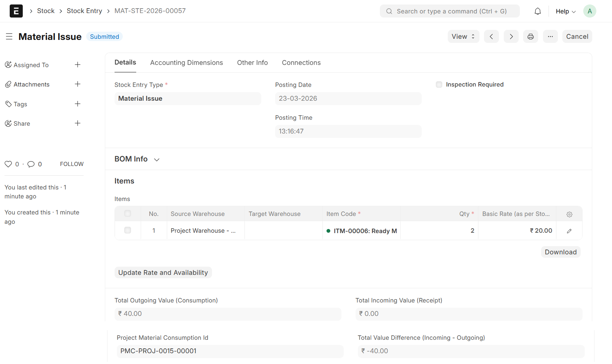Select all rows in items table
This screenshot has width=612, height=364.
[x=128, y=214]
